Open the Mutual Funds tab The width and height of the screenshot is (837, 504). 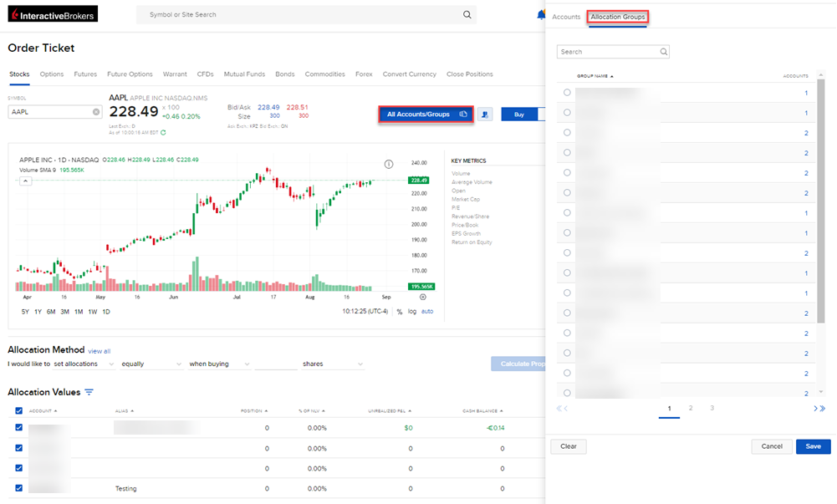click(x=244, y=74)
